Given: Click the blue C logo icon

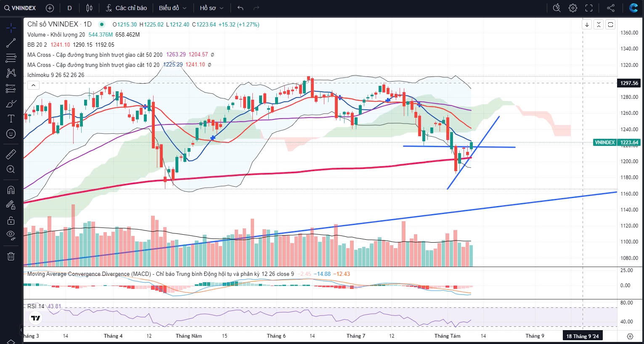Looking at the screenshot, I should [633, 8].
